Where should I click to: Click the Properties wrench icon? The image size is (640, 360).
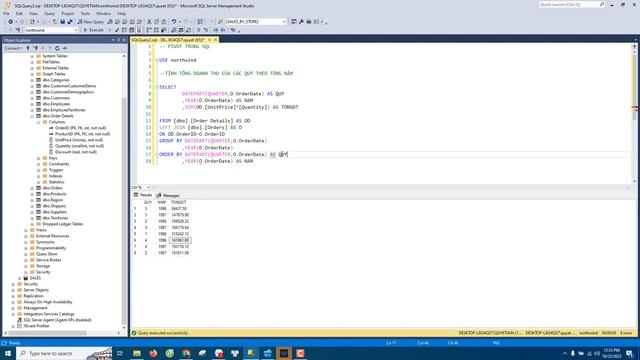pos(301,22)
